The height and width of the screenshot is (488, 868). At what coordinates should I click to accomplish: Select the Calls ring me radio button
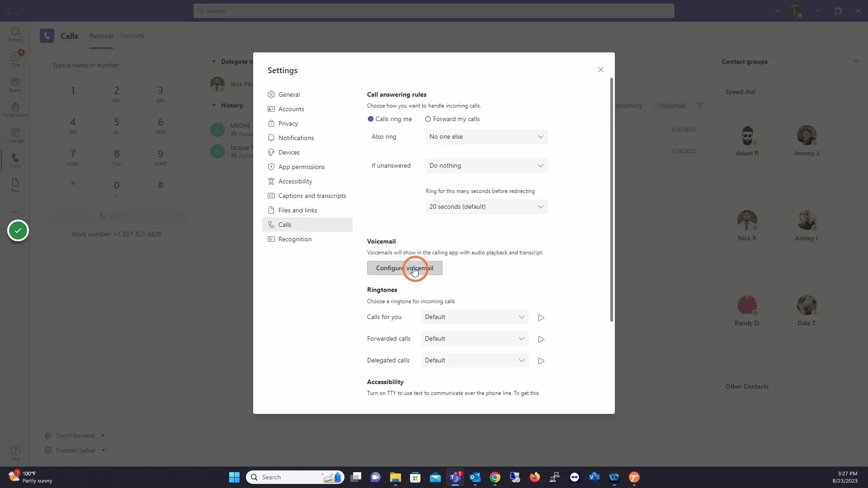371,119
